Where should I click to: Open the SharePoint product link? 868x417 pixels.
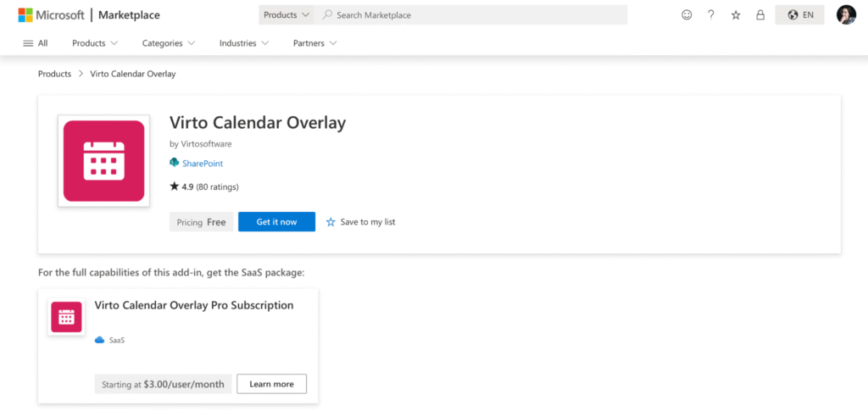pyautogui.click(x=203, y=164)
